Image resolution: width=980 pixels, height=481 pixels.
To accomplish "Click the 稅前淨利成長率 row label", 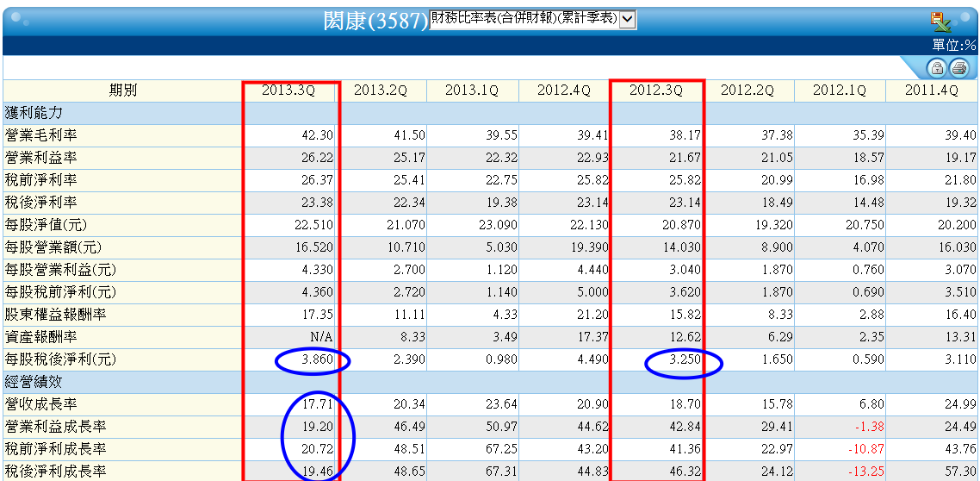I will click(55, 449).
